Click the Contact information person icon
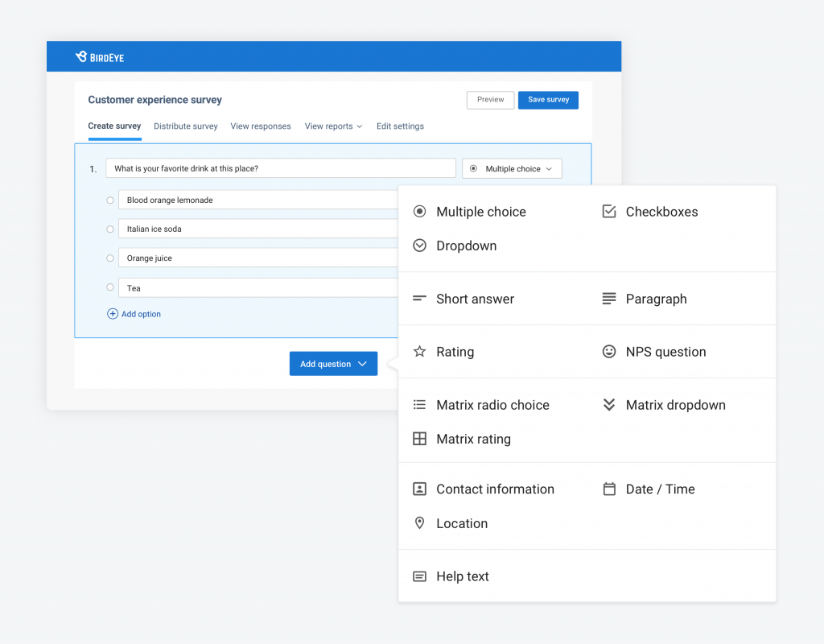824x644 pixels. 419,489
